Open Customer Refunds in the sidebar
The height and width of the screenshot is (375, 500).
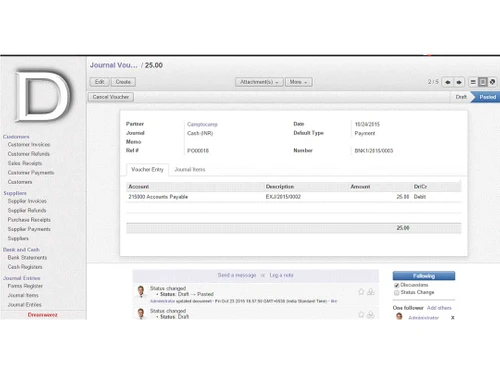coord(29,154)
